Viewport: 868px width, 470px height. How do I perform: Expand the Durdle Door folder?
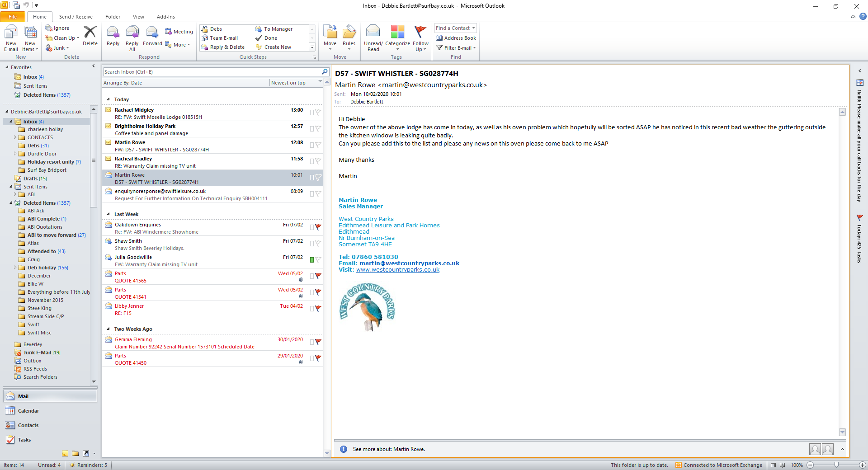(x=15, y=154)
